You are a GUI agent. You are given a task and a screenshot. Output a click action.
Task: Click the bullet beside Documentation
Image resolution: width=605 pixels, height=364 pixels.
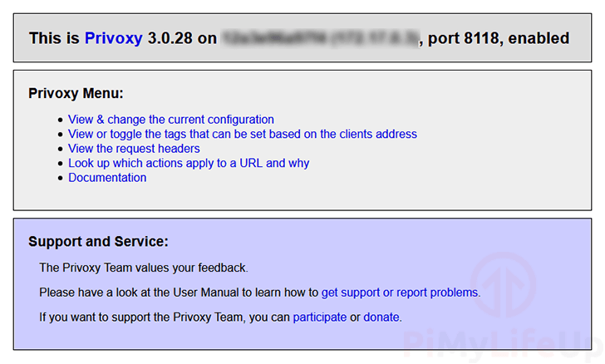click(x=60, y=178)
